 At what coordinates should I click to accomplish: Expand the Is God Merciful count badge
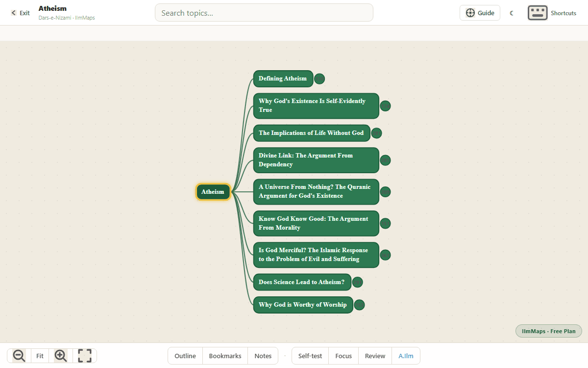386,255
